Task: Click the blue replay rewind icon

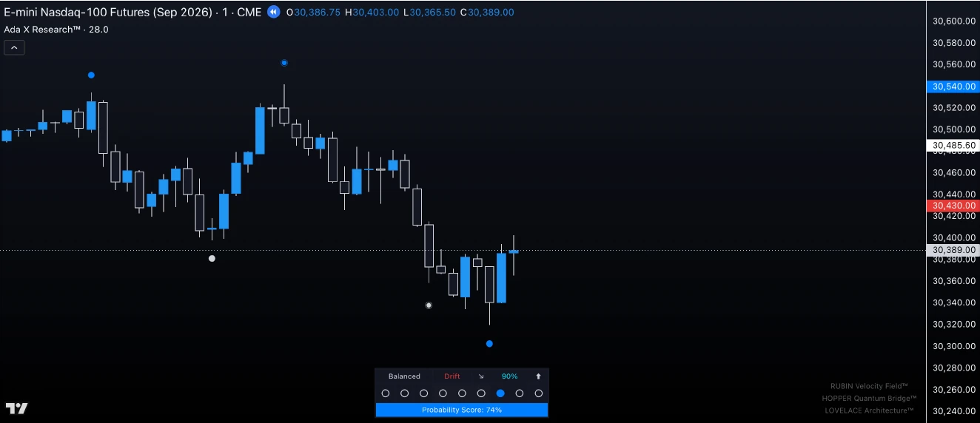Action: (273, 12)
